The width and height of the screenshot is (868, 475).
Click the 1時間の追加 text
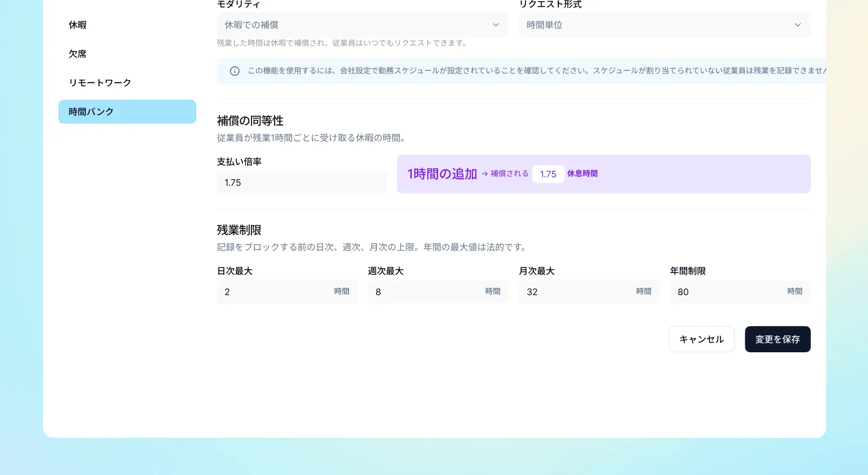coord(442,174)
